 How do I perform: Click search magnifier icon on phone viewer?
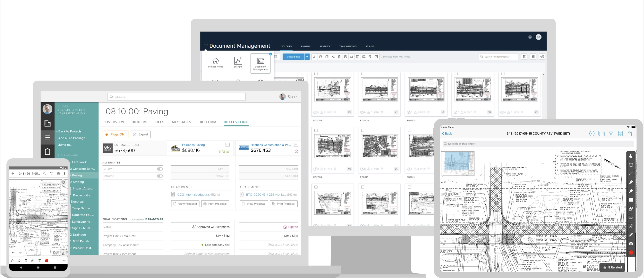45,173
